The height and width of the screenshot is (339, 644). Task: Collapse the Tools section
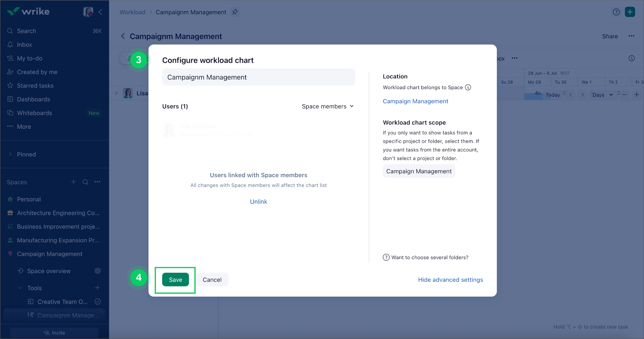coord(20,288)
